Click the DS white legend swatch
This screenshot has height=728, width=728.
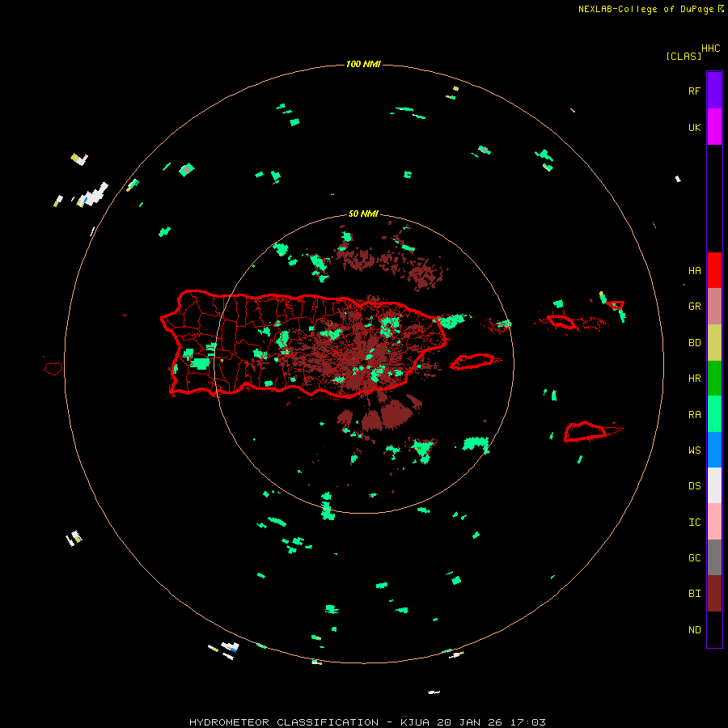click(714, 485)
